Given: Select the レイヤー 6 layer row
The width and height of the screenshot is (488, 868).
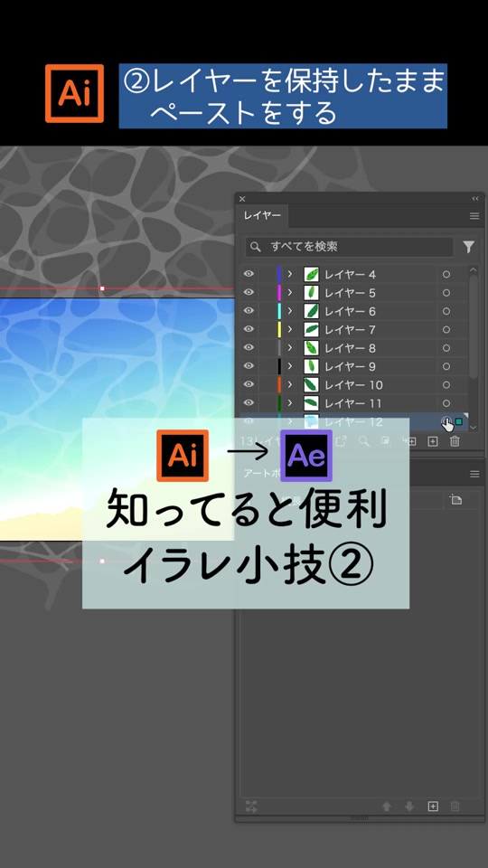Looking at the screenshot, I should pyautogui.click(x=354, y=311).
